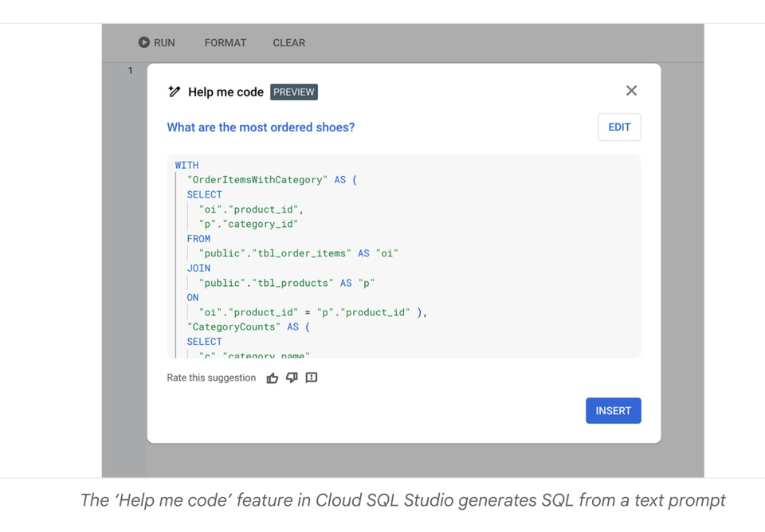The height and width of the screenshot is (532, 765).
Task: Click the WITH keyword in generated code
Action: click(187, 166)
